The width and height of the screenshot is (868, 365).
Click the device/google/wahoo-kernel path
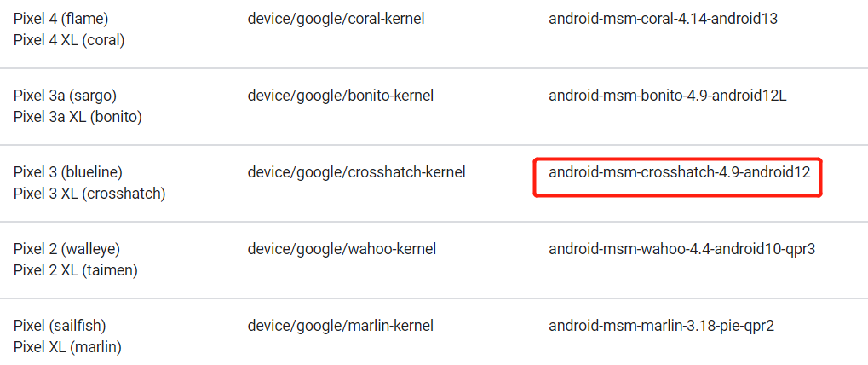[x=342, y=248]
